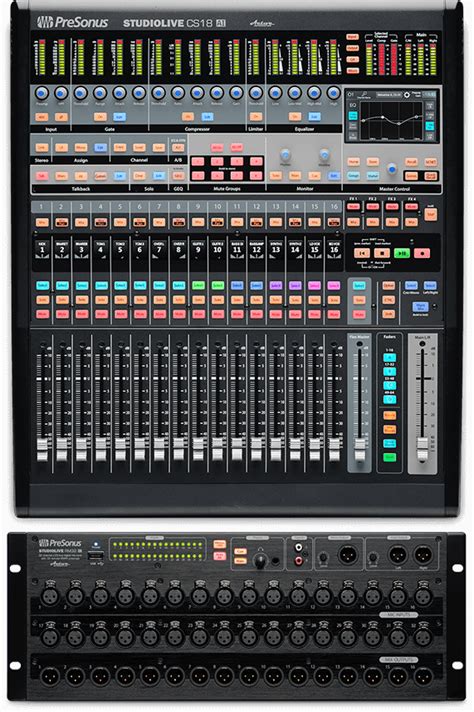Viewport: 474px width, 712px height.
Task: Toggle the Equalizer On button
Action: pos(295,117)
